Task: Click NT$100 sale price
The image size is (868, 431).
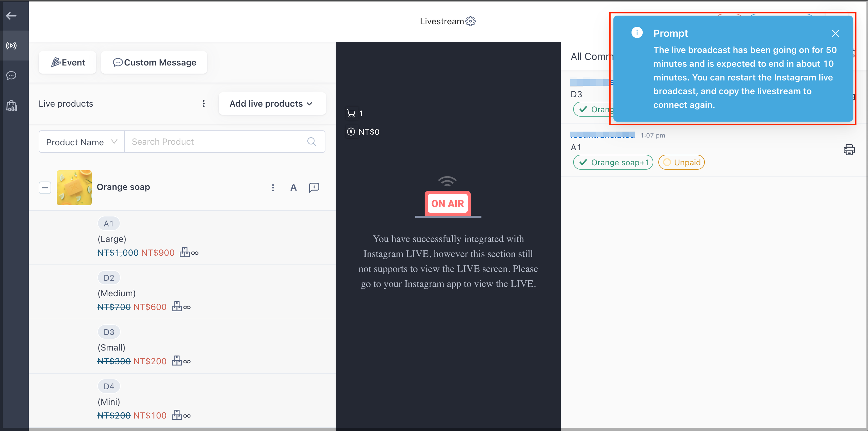Action: click(150, 415)
